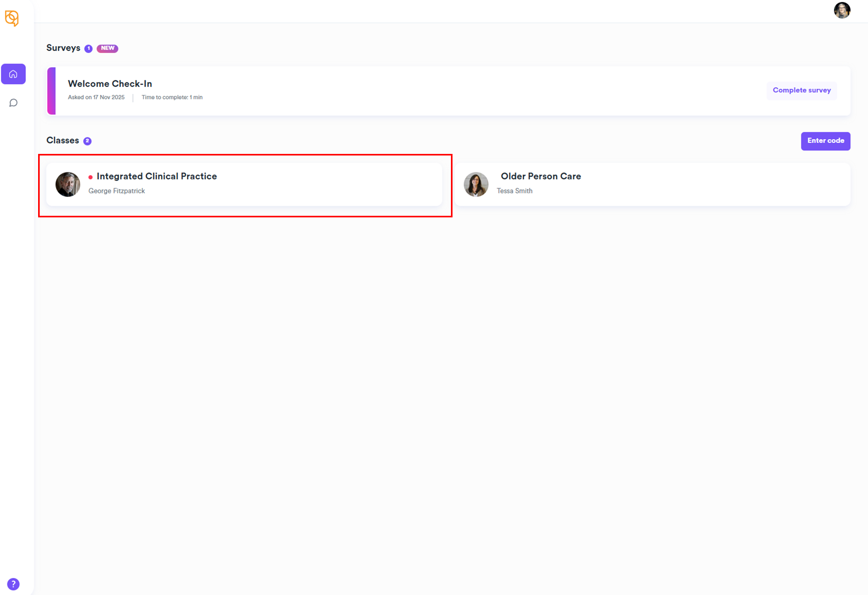Click George Fitzpatrick's profile photo

[x=68, y=185]
